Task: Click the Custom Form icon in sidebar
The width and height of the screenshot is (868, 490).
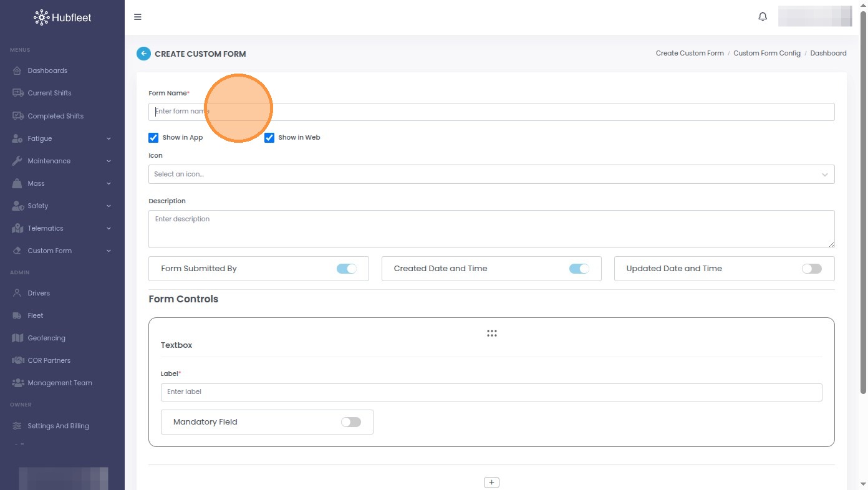Action: pyautogui.click(x=17, y=251)
